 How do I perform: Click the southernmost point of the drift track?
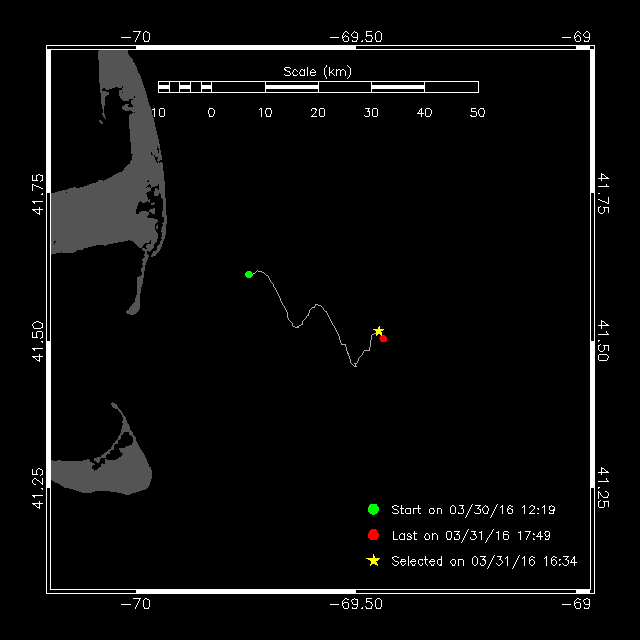(355, 367)
